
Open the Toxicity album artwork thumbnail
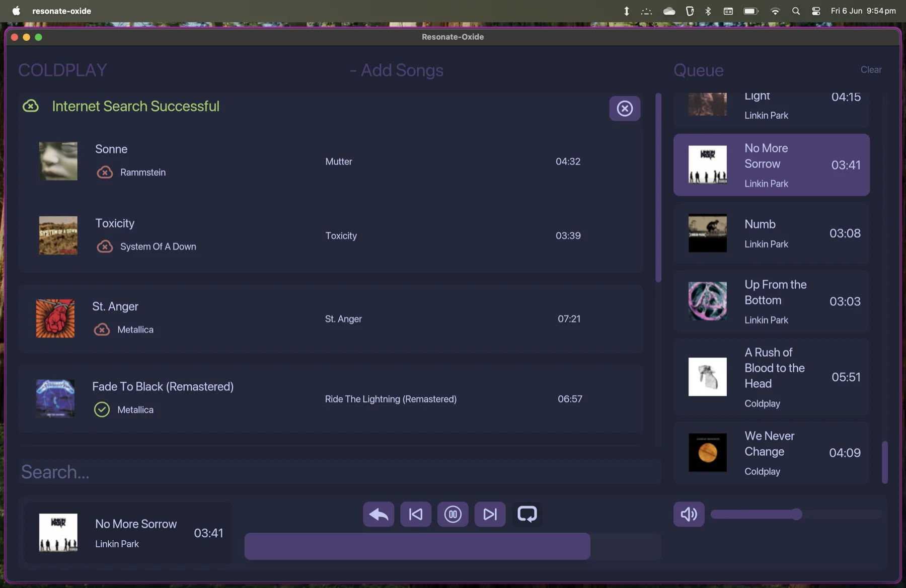click(58, 235)
